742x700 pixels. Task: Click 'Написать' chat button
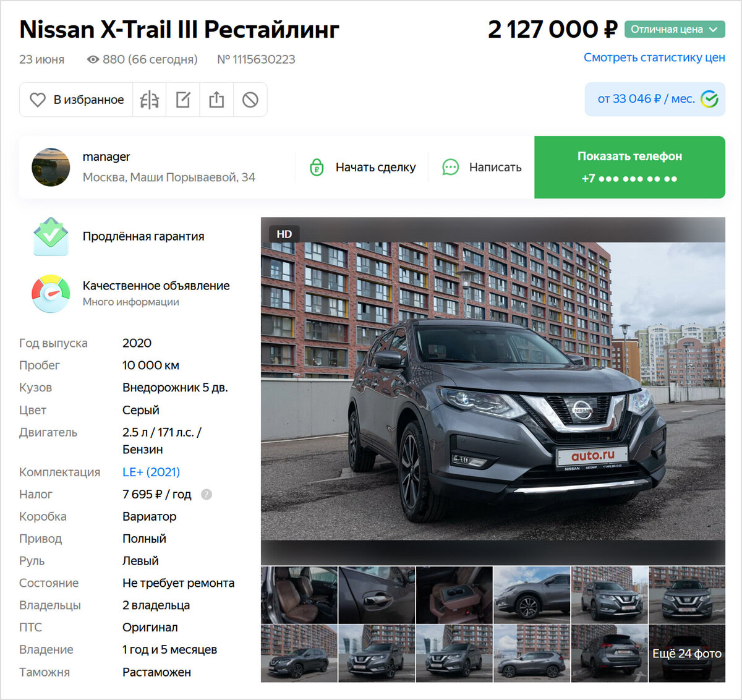pos(482,167)
